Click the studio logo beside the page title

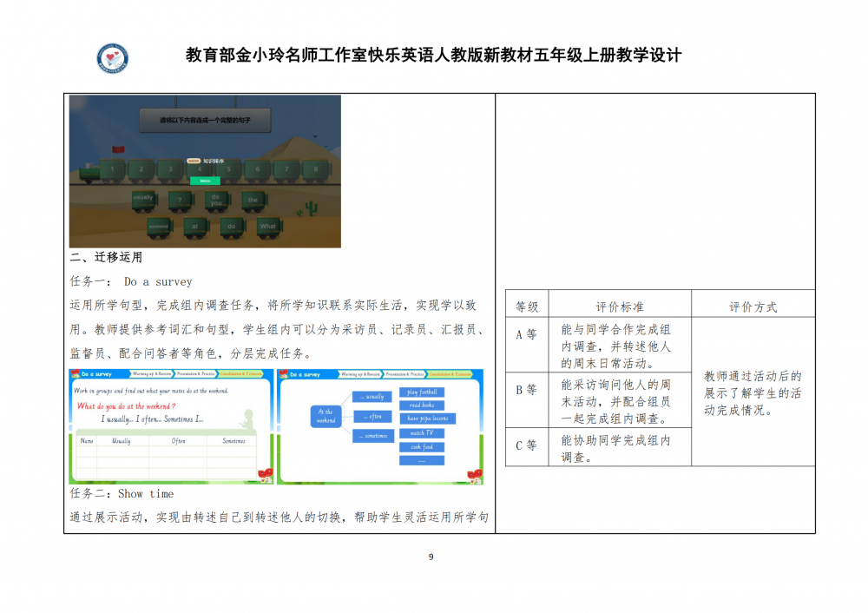[112, 58]
